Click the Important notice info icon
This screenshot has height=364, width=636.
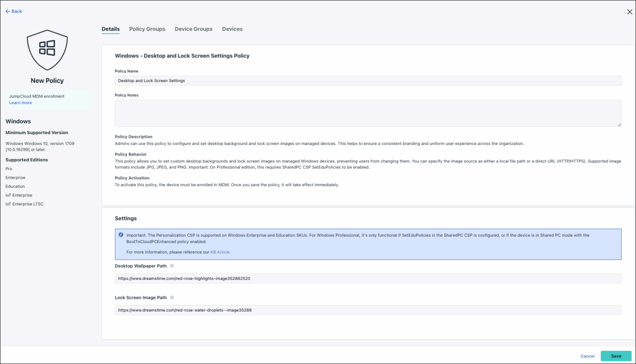coord(121,235)
